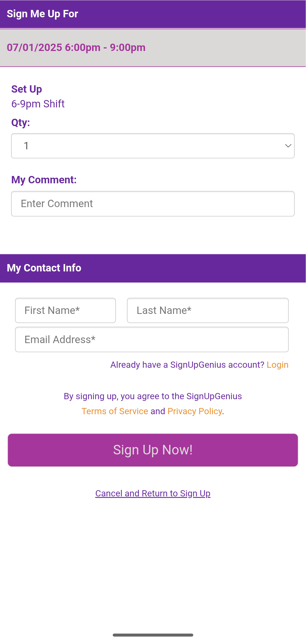Tap the Qty: label

point(21,123)
